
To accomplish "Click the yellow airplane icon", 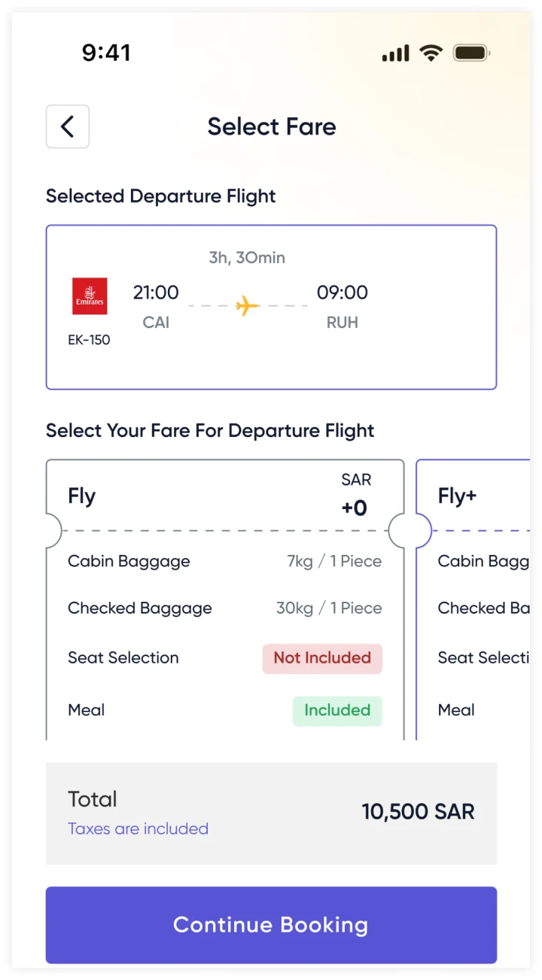I will click(x=247, y=306).
